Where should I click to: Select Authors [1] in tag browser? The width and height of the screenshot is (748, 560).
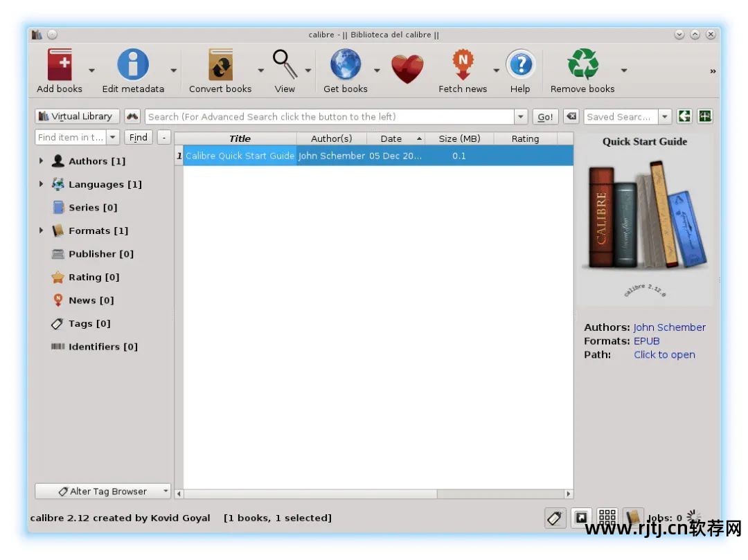tap(98, 161)
